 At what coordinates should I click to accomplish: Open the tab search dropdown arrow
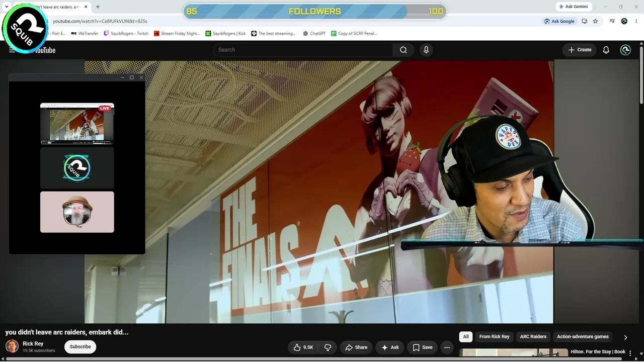tap(7, 7)
